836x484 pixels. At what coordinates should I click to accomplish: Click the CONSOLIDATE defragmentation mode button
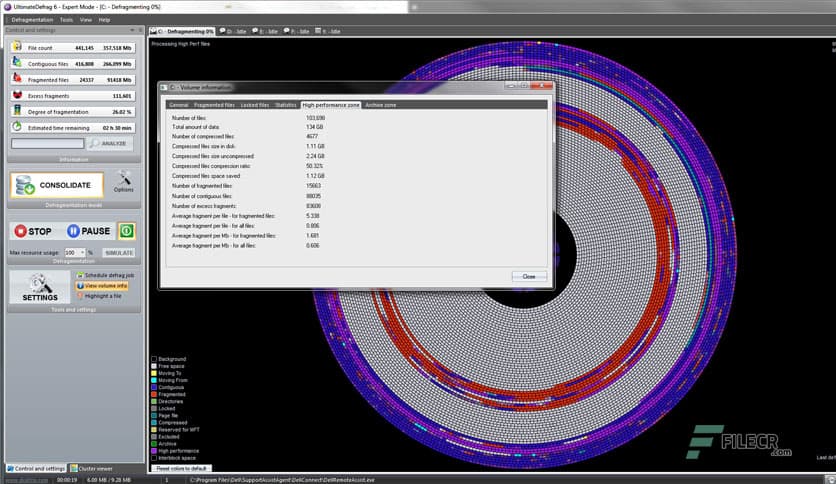coord(57,185)
